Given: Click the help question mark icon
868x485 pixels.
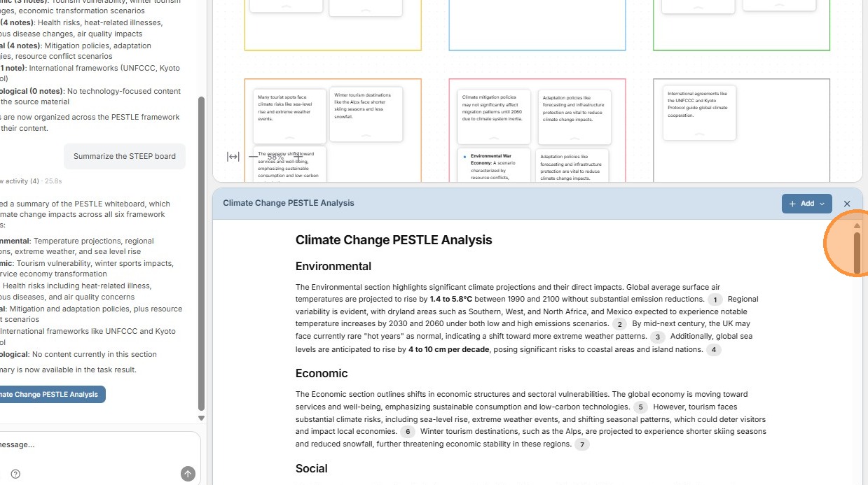Looking at the screenshot, I should click(15, 474).
